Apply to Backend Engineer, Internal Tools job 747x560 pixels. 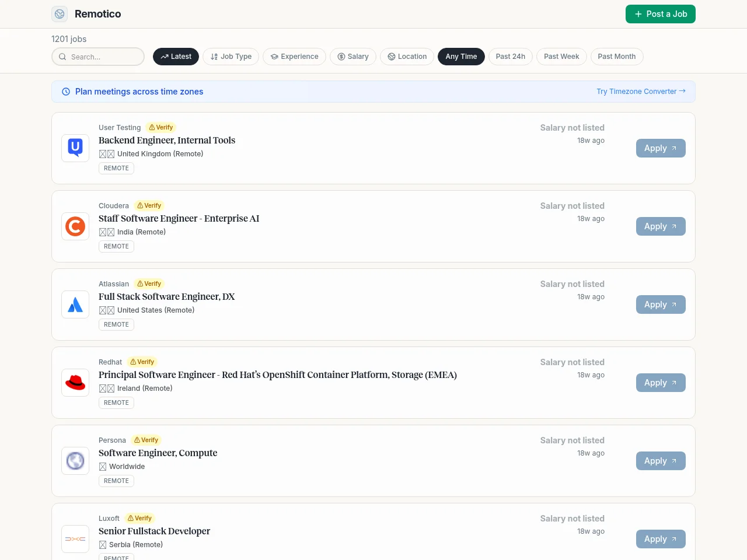[661, 148]
